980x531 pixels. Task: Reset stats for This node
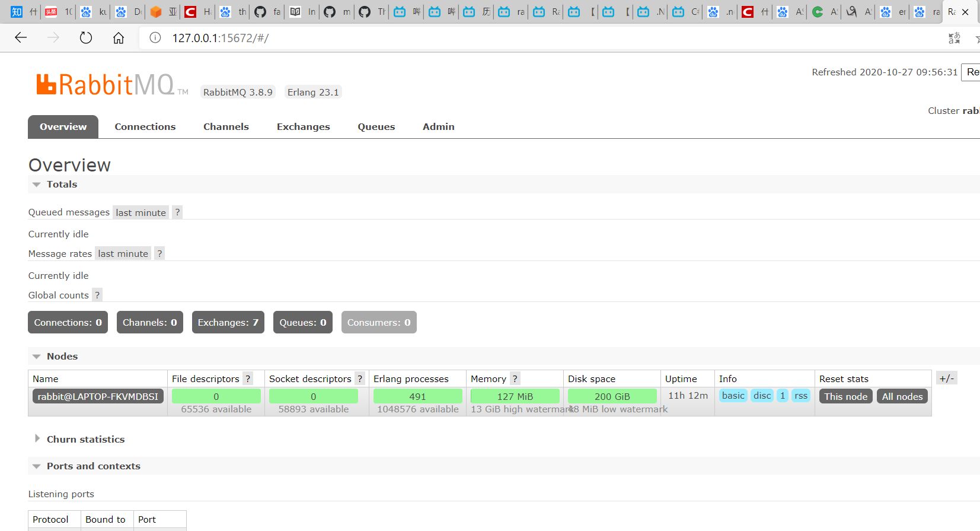(846, 396)
